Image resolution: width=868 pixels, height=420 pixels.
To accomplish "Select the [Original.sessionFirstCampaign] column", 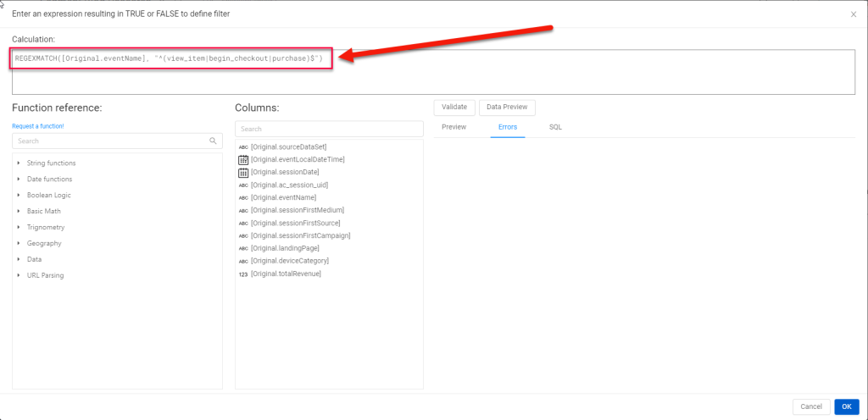I will coord(301,236).
